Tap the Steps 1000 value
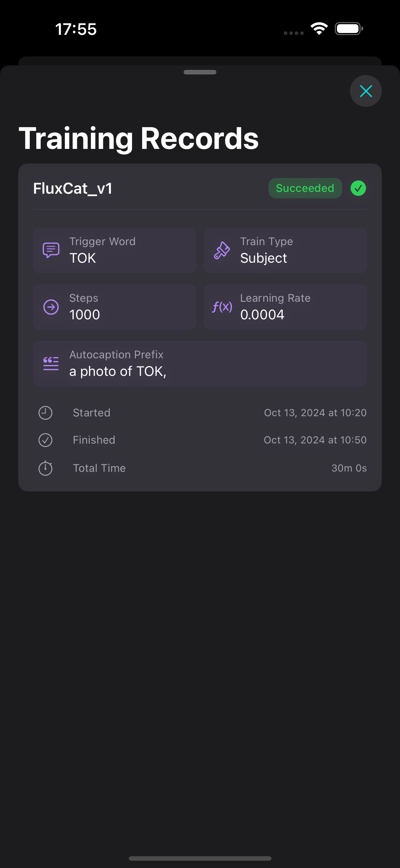400x868 pixels. (85, 315)
